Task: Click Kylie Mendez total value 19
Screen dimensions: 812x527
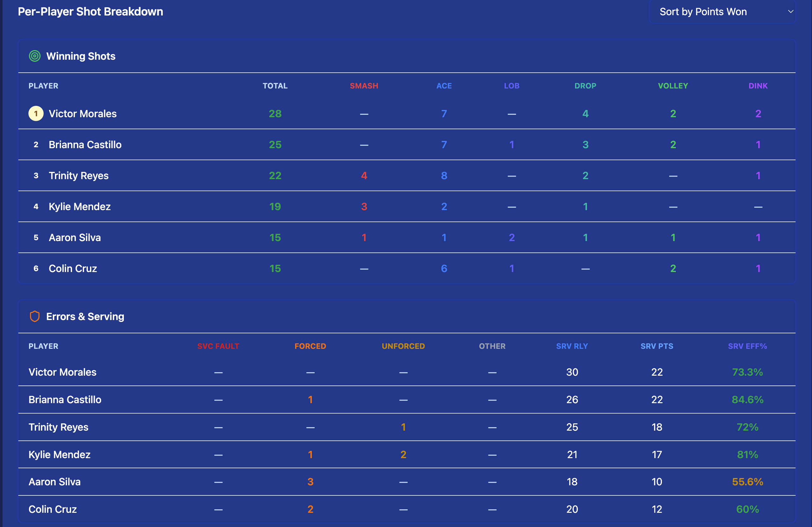Action: click(275, 207)
